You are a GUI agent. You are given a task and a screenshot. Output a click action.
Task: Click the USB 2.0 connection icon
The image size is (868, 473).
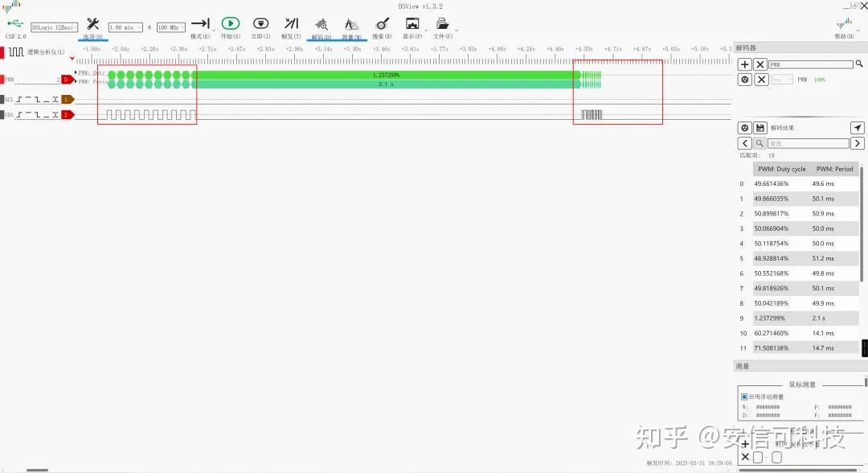[x=15, y=24]
